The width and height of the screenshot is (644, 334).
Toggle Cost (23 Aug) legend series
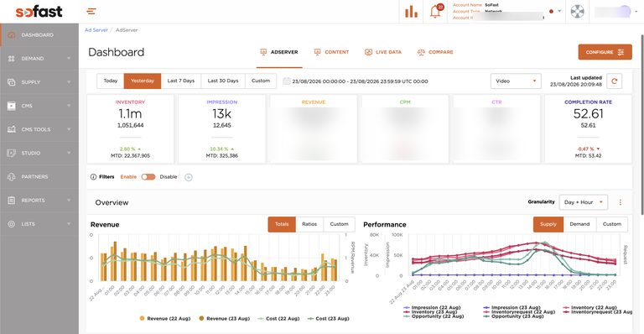click(329, 318)
